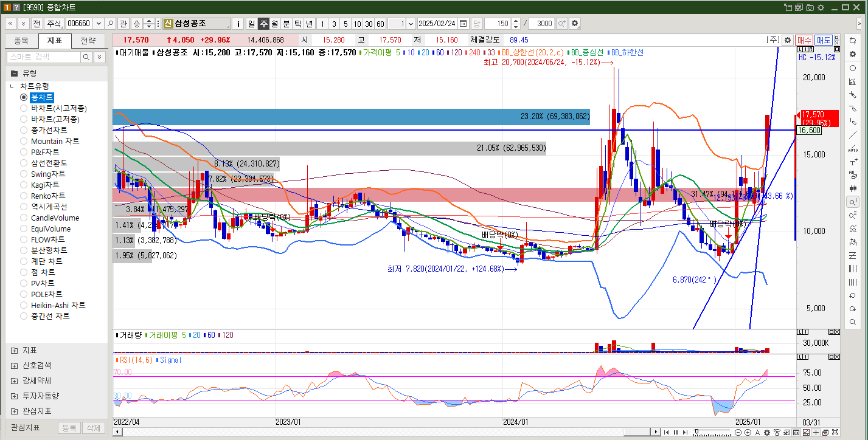Select Mountain 차트 option
The height and width of the screenshot is (440, 868).
click(50, 141)
